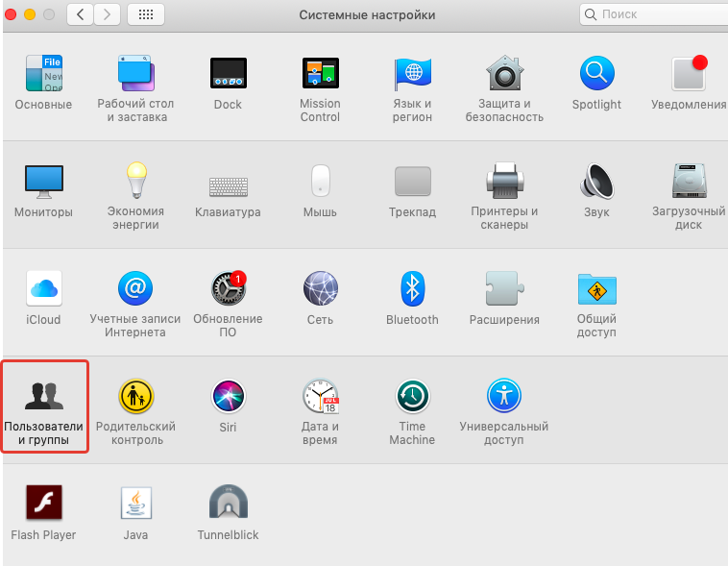Viewport: 728px width, 566px height.
Task: Open the Звук sound settings
Action: [x=597, y=181]
